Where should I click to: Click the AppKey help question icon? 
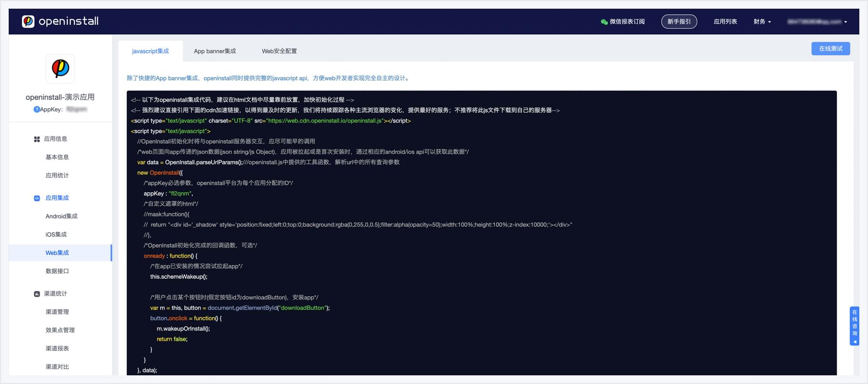click(x=37, y=110)
